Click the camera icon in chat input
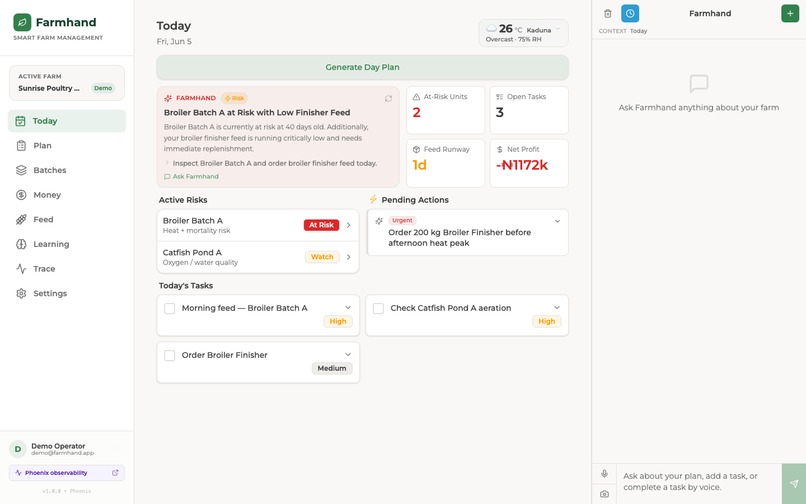Screen dimensions: 806x504 [604, 494]
